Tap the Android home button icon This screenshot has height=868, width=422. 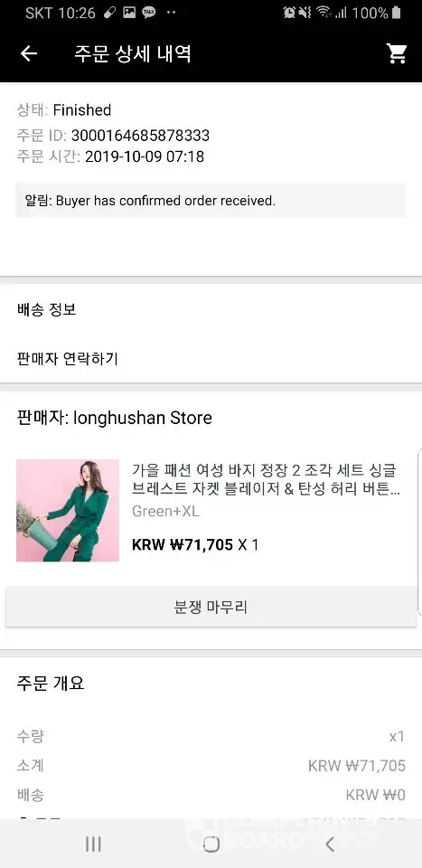tap(211, 844)
